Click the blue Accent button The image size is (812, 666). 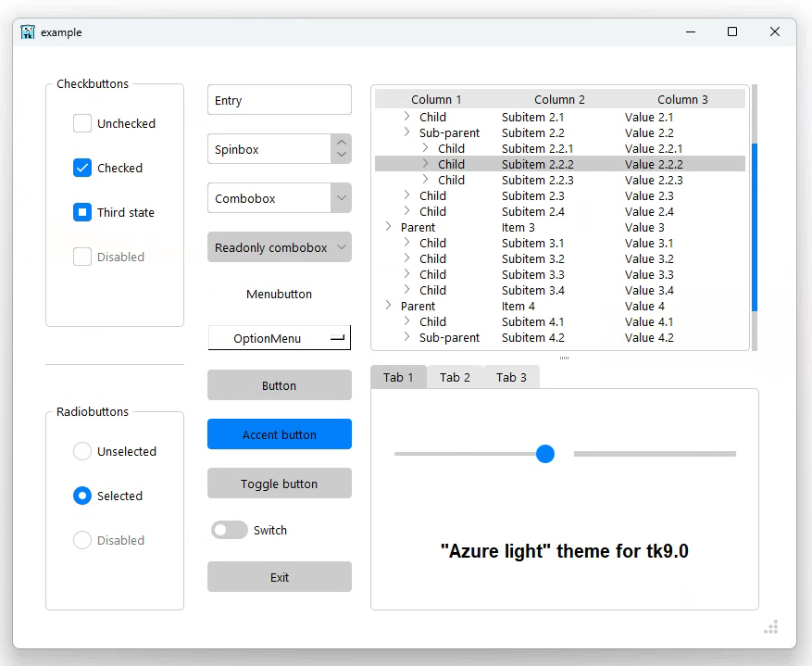tap(280, 434)
